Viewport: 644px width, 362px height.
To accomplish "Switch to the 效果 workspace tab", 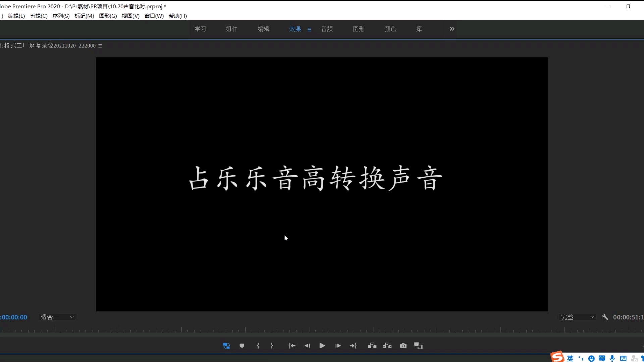I will pyautogui.click(x=295, y=29).
